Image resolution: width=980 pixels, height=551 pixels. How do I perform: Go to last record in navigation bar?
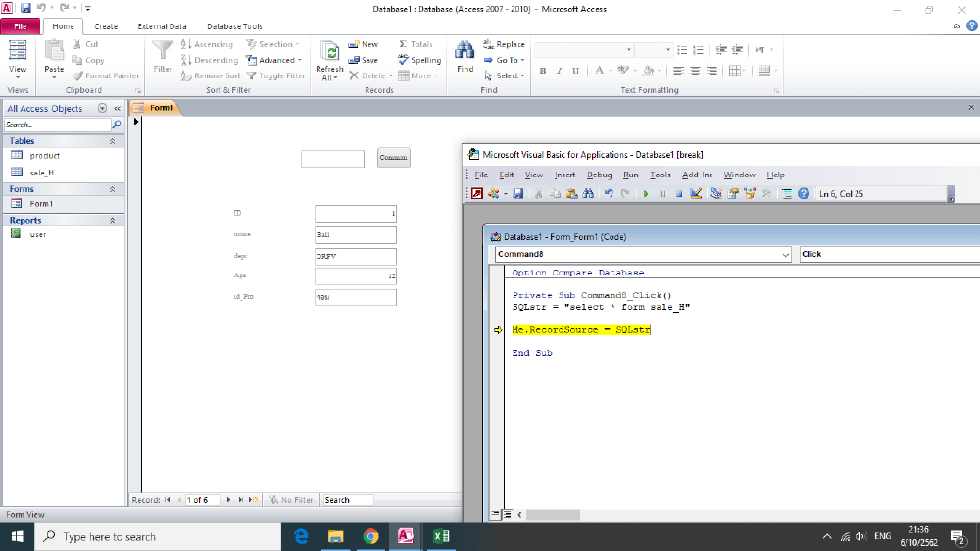coord(241,500)
